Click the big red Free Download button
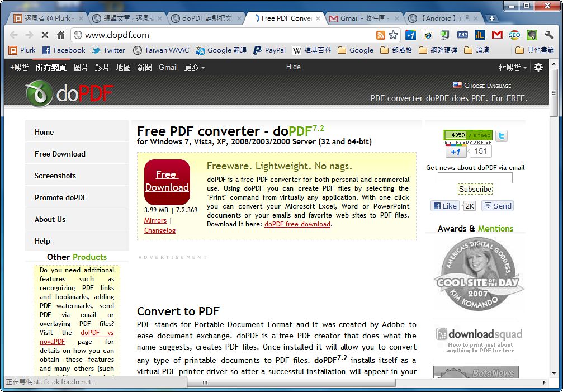563x392 pixels. [x=167, y=182]
